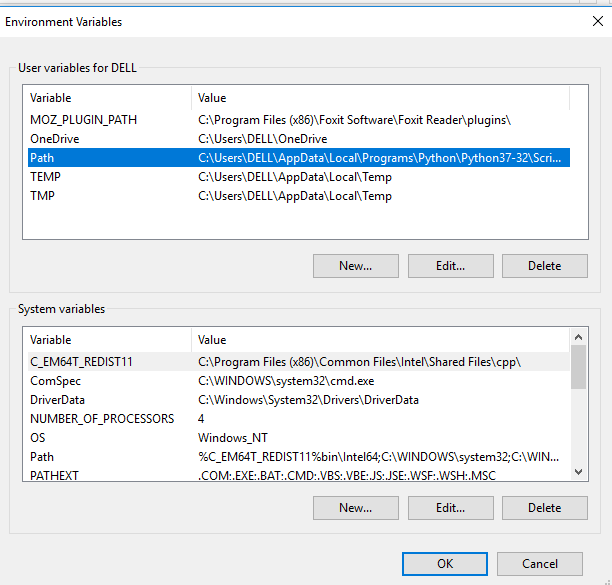Select the DriverData system variable

59,400
